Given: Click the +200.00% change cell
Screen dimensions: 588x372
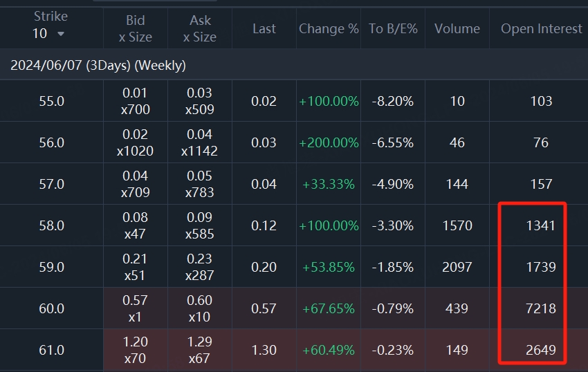Looking at the screenshot, I should [329, 142].
